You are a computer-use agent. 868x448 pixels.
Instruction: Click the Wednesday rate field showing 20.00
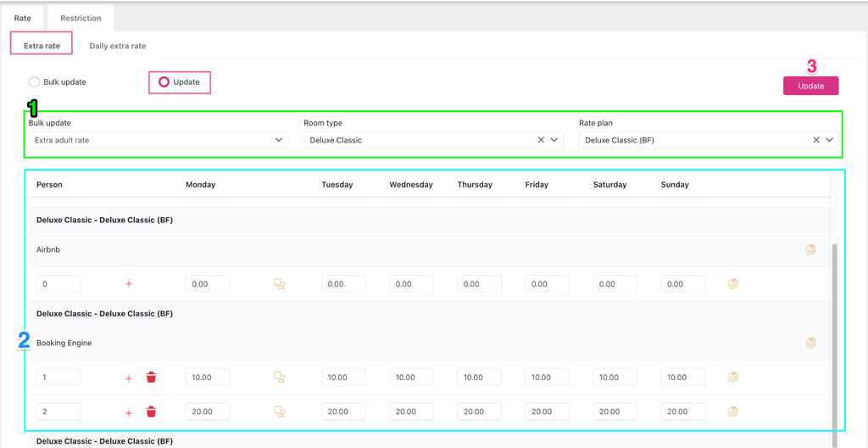tap(411, 412)
